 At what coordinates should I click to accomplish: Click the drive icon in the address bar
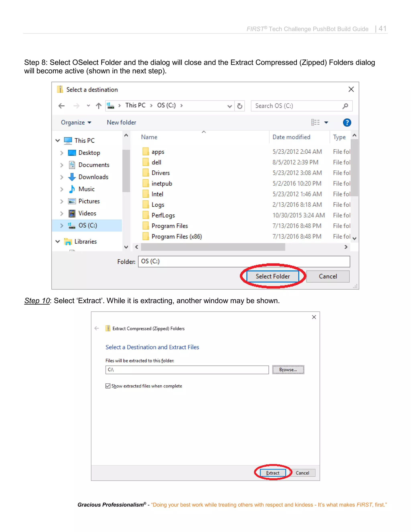point(111,106)
